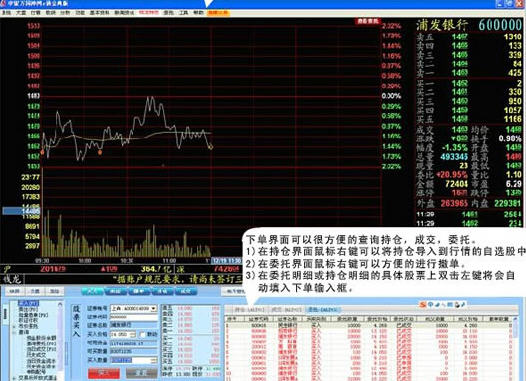
Task: Switch to the highlighted 委托 tab
Action: [x=322, y=309]
